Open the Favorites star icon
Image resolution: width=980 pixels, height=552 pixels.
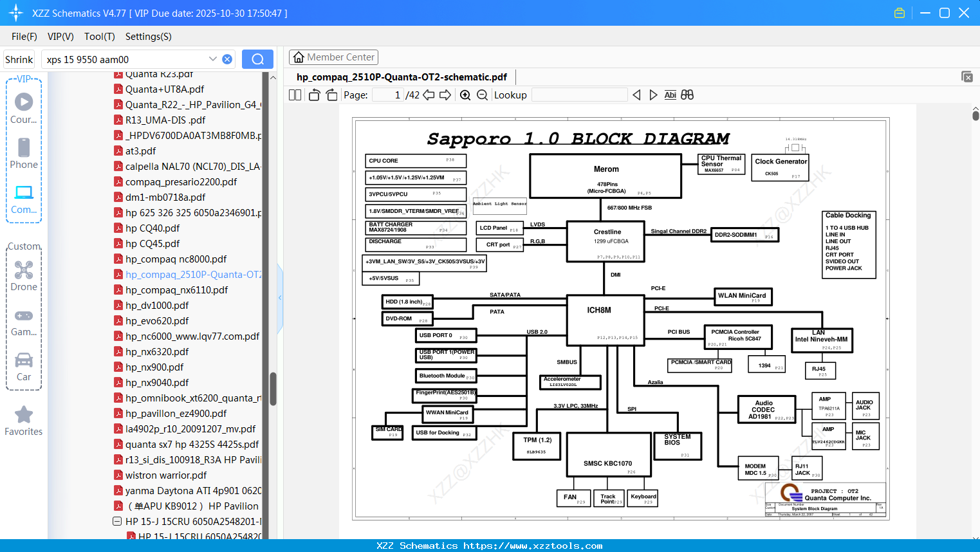click(24, 421)
